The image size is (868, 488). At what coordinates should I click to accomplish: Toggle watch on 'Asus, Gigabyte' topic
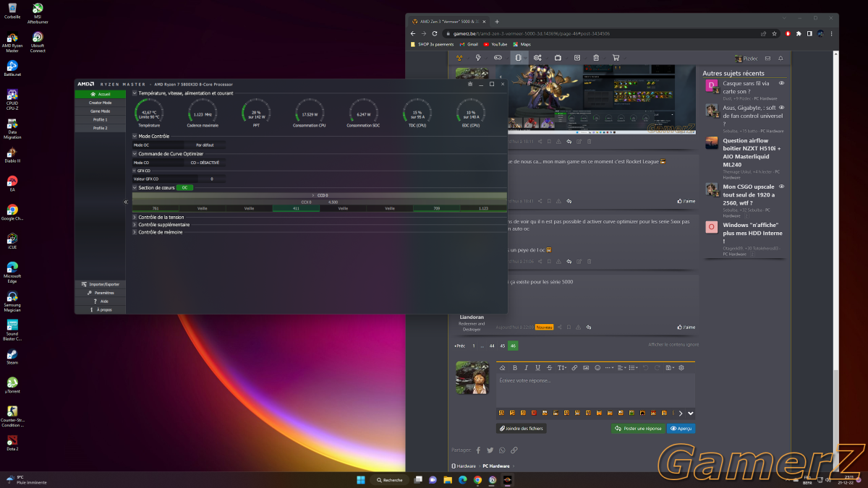coord(782,107)
